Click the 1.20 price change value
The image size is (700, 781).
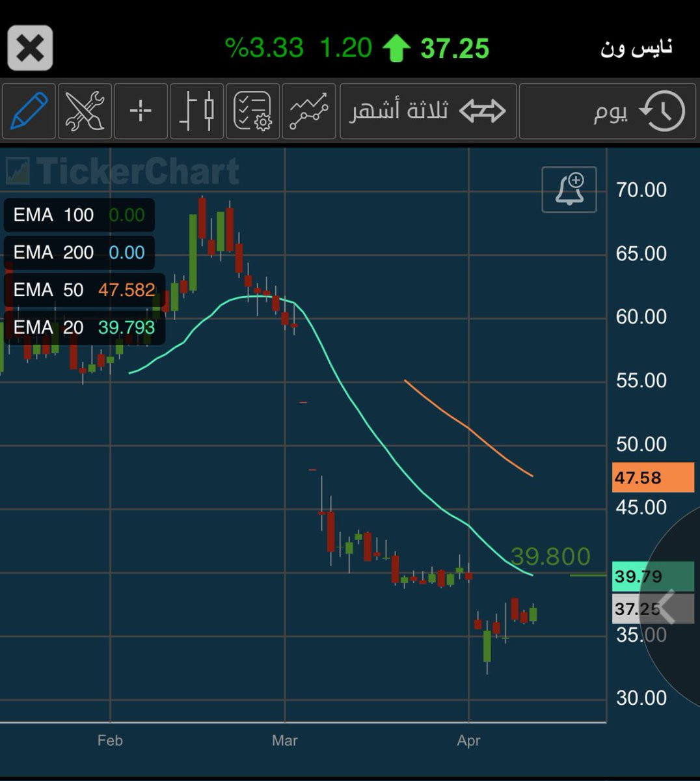pos(345,48)
